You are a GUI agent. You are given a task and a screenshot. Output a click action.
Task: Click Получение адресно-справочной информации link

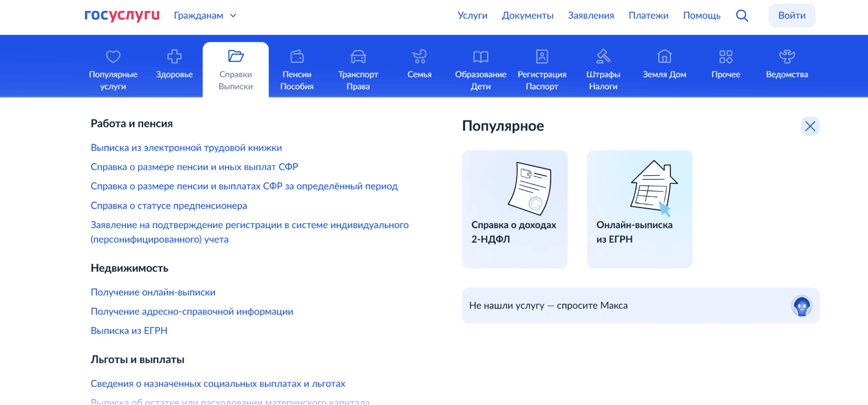(192, 312)
